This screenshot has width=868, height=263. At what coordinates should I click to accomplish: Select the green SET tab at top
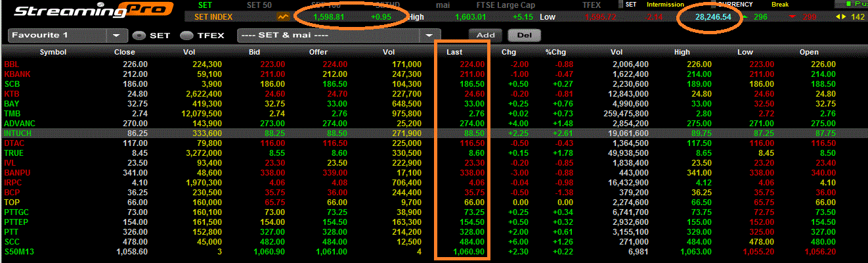(x=205, y=5)
